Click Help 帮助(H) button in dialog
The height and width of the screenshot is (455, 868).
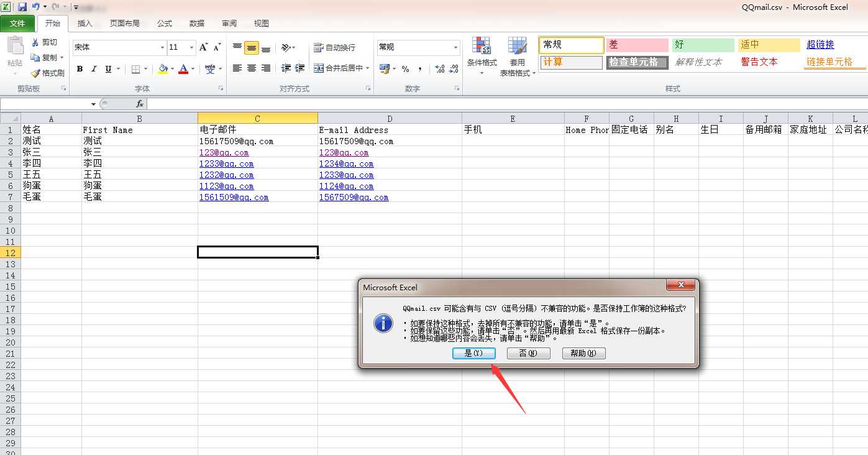[x=583, y=353]
